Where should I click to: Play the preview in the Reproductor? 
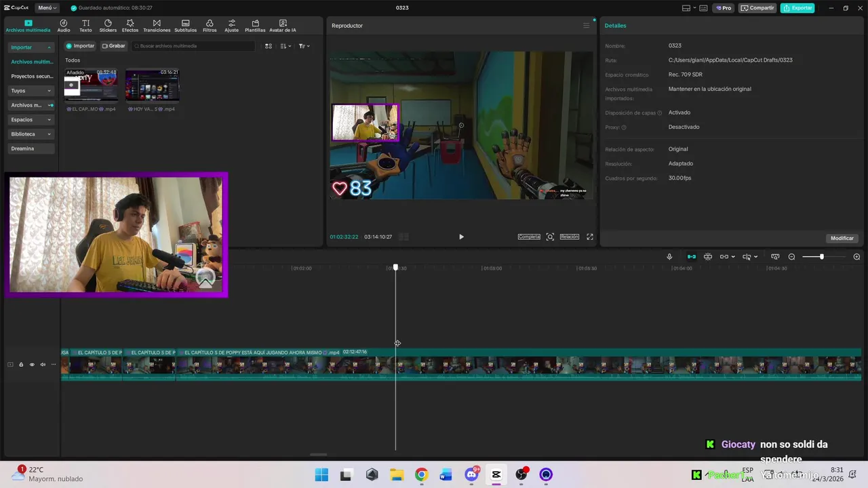click(x=461, y=237)
